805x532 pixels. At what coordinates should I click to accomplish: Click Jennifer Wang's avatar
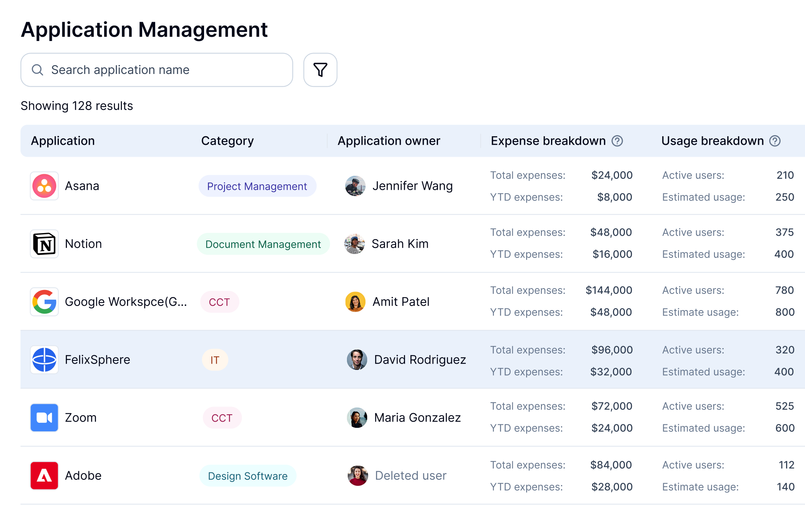pos(355,186)
